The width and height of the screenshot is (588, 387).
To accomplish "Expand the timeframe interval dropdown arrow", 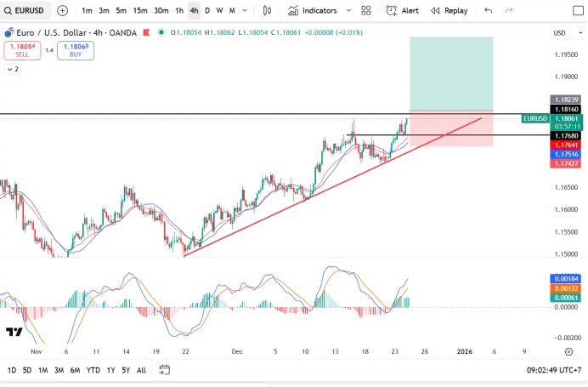I will [x=245, y=11].
